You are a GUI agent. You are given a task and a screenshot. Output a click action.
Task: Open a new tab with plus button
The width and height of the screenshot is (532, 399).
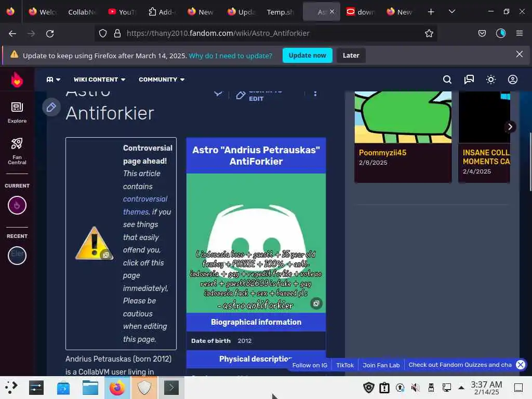[431, 12]
